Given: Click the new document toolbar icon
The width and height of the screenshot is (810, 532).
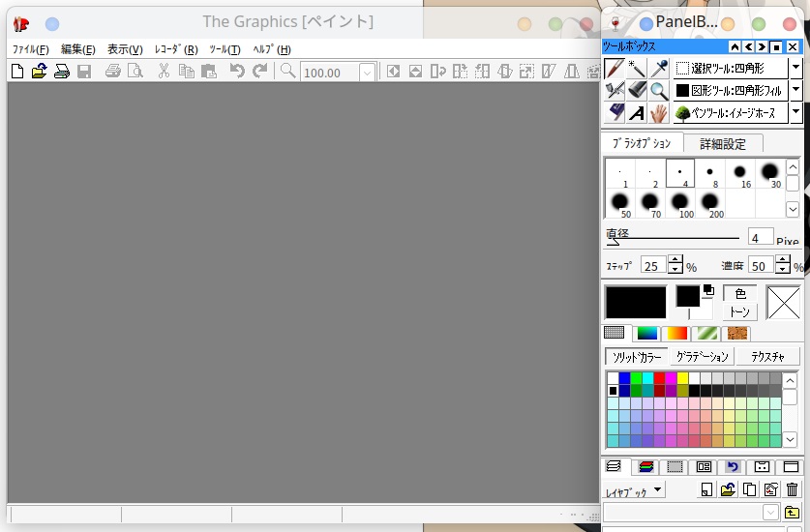Looking at the screenshot, I should (x=17, y=71).
